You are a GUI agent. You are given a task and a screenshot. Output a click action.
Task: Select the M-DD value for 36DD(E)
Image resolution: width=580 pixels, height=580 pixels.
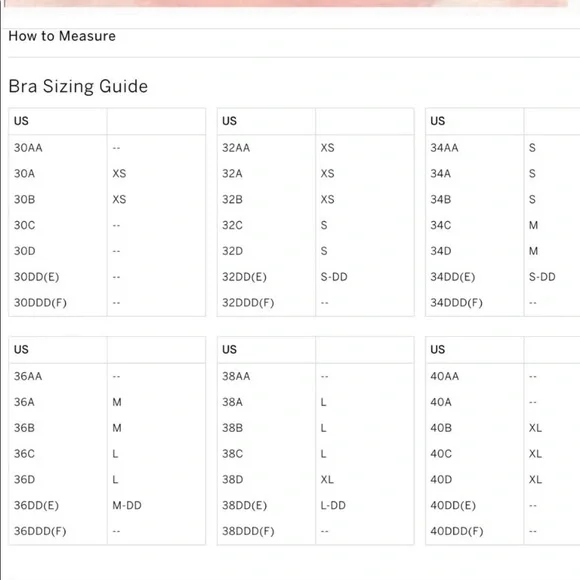pos(127,506)
